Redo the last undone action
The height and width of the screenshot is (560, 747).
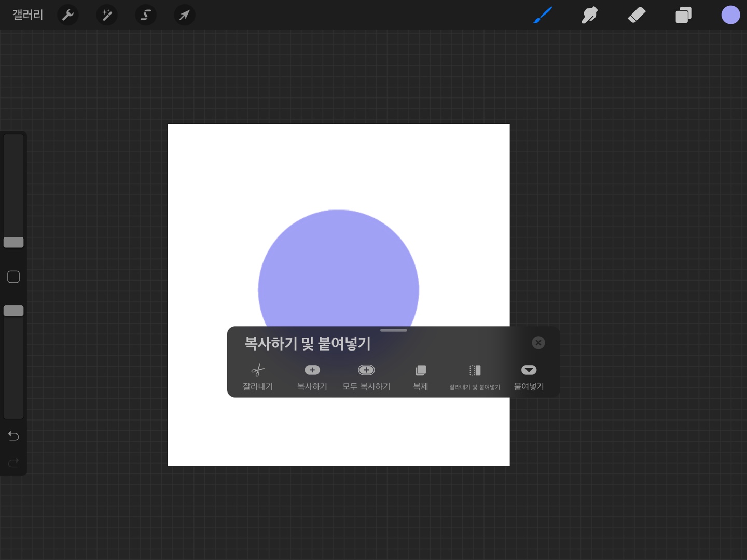tap(13, 462)
